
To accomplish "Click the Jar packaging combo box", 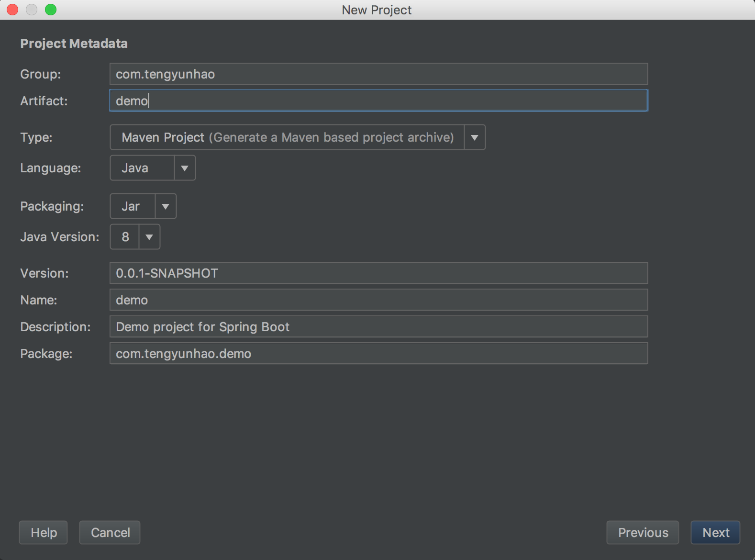I will (x=133, y=207).
